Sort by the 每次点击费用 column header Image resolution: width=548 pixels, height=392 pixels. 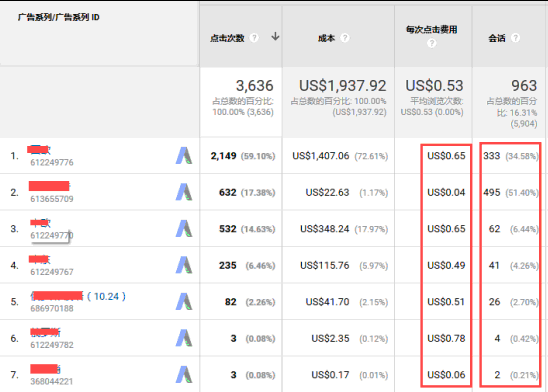click(x=432, y=30)
